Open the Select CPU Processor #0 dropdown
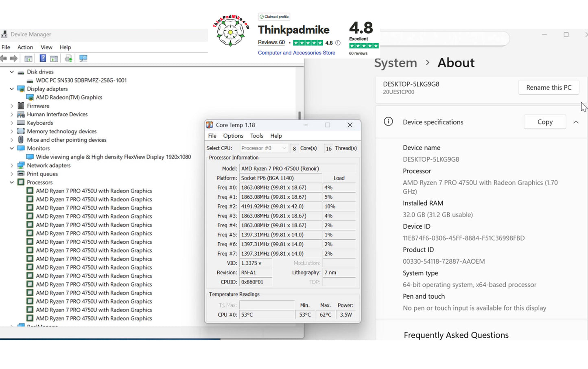 point(264,148)
